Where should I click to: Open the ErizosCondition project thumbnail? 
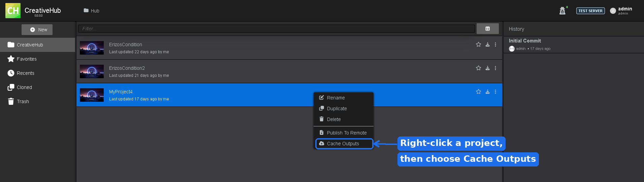(92, 48)
